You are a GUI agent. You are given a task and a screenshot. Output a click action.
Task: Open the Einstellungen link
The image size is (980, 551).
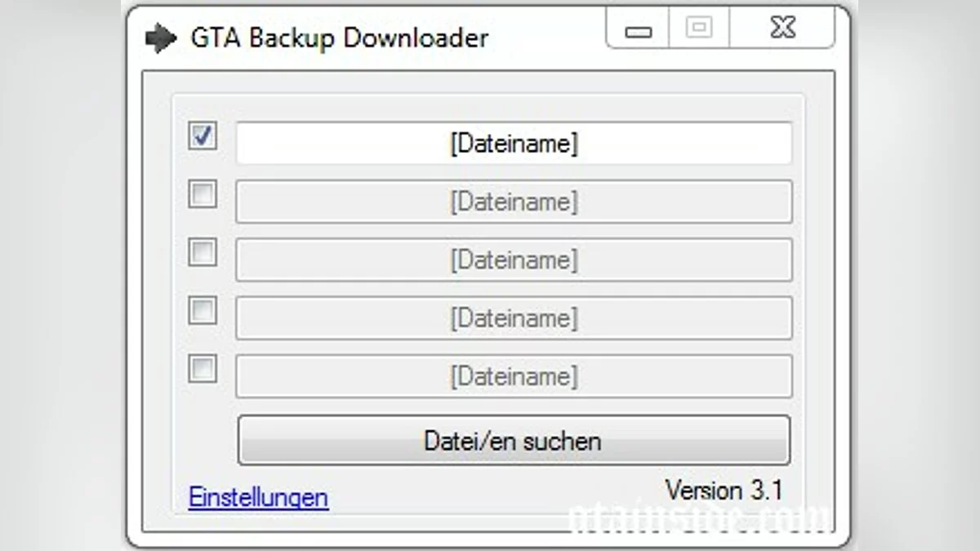click(x=258, y=496)
